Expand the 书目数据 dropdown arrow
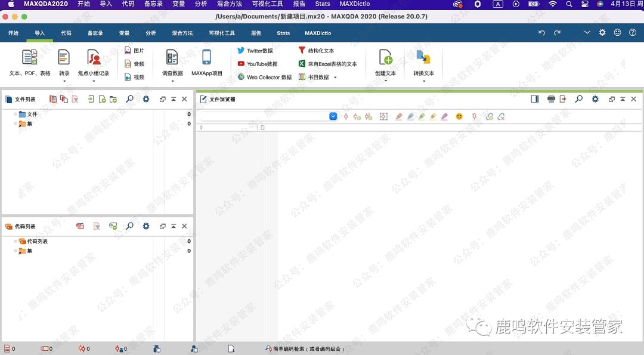The image size is (644, 355). coord(335,77)
